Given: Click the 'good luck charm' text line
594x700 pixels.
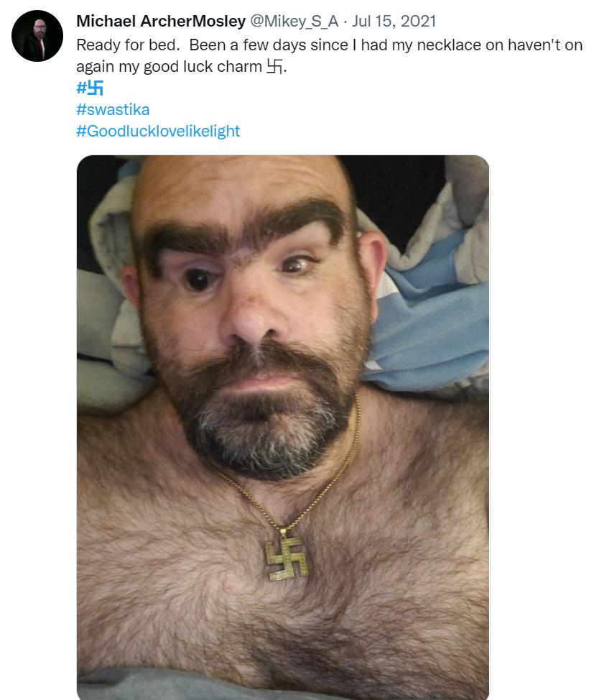Looking at the screenshot, I should coord(181,67).
